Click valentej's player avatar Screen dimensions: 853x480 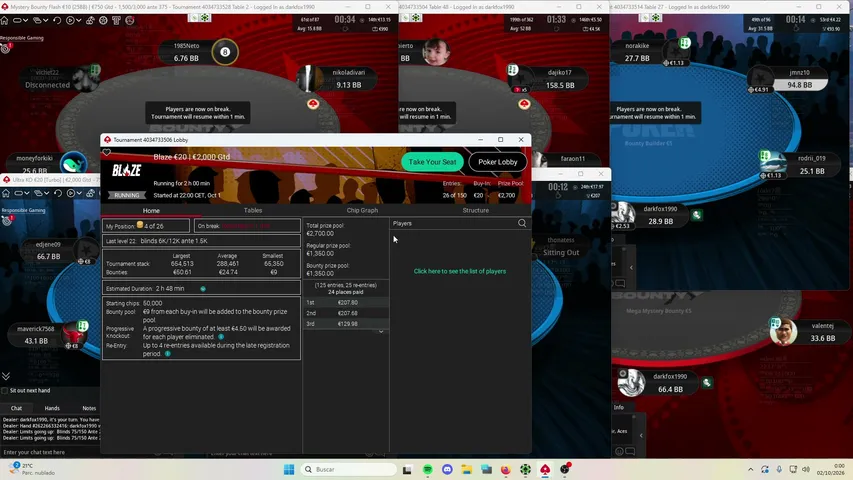pyautogui.click(x=783, y=331)
